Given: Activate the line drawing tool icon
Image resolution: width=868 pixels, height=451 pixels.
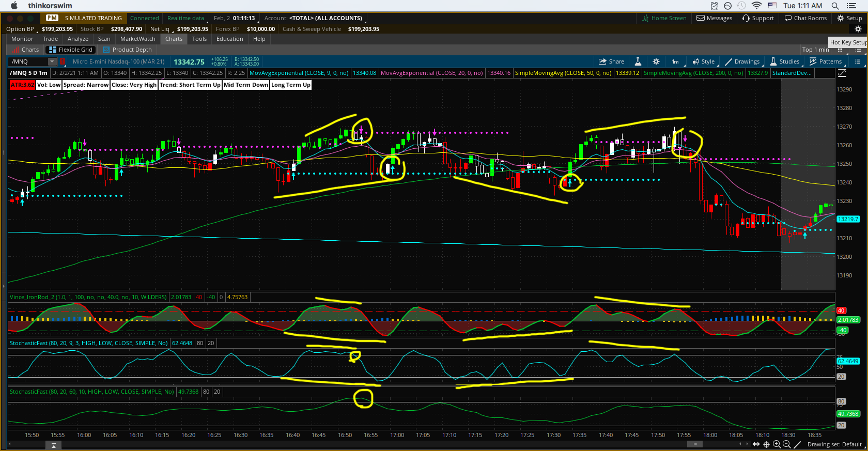Looking at the screenshot, I should point(797,444).
